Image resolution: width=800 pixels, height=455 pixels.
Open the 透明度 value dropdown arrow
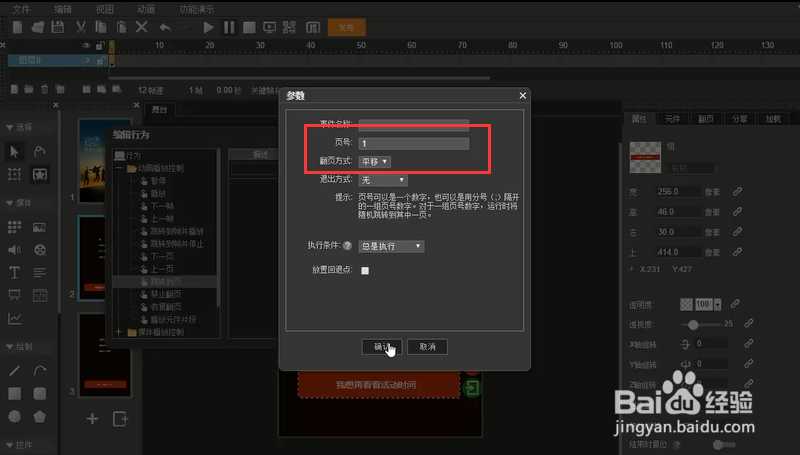[717, 305]
